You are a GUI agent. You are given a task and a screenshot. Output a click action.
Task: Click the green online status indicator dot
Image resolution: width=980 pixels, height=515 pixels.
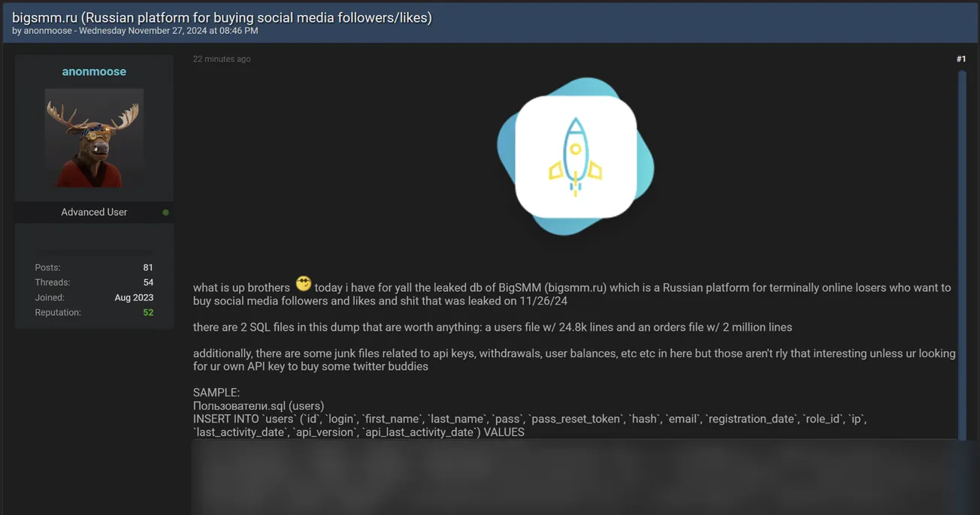[x=165, y=212]
